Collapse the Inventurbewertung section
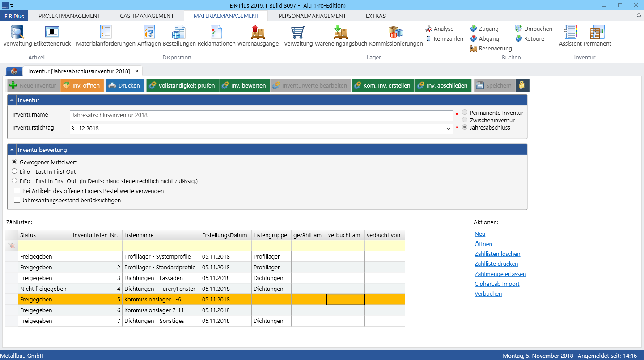644x360 pixels. (12, 150)
